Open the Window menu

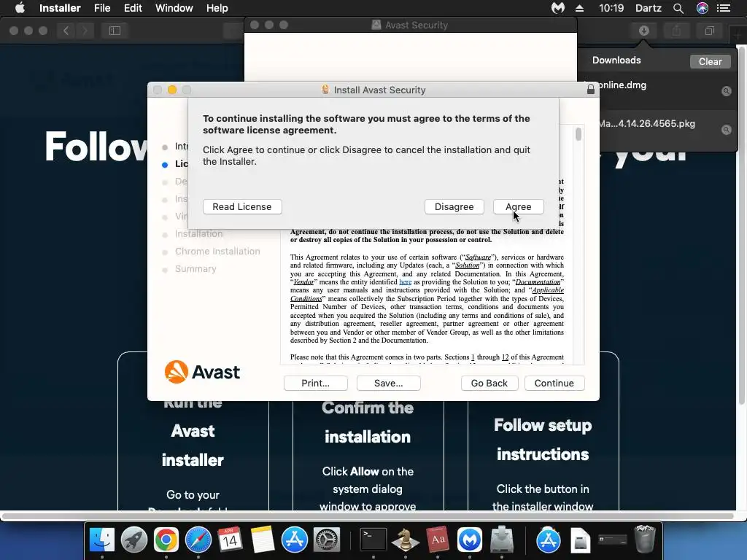coord(174,8)
